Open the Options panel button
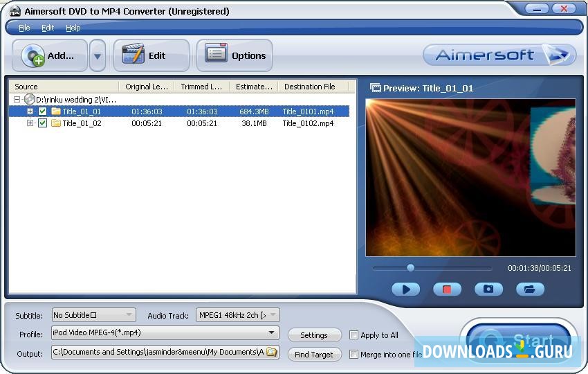588x374 pixels. [x=235, y=55]
